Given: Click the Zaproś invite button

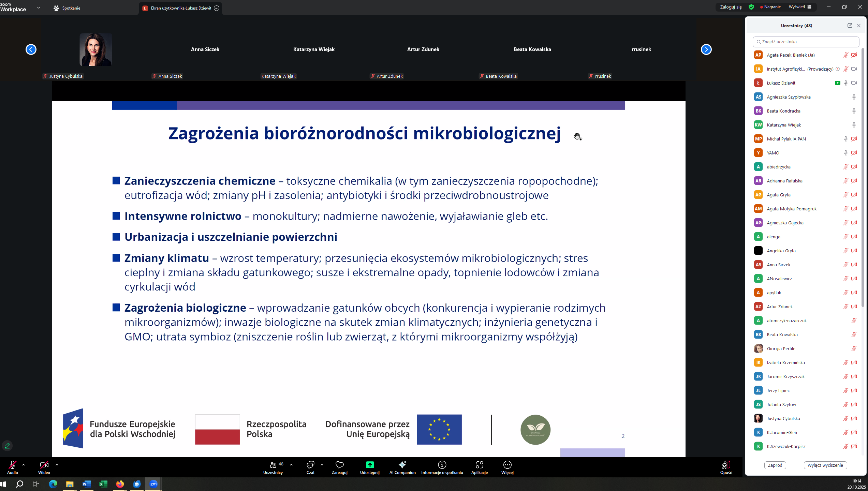Looking at the screenshot, I should coord(775,465).
